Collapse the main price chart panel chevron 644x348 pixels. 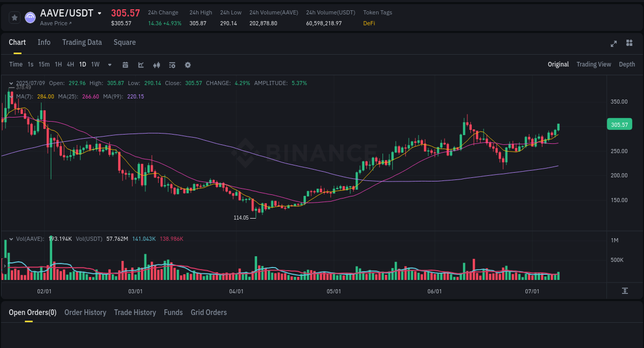[x=11, y=82]
